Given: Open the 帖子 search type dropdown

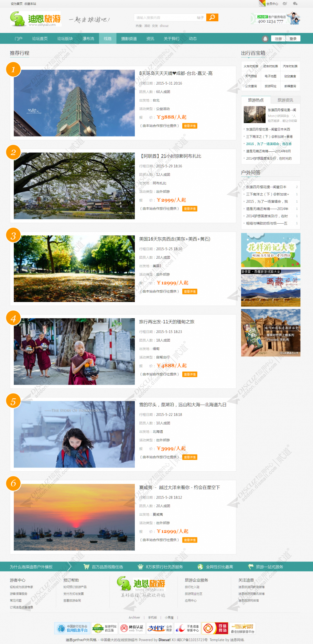Looking at the screenshot, I should [201, 18].
